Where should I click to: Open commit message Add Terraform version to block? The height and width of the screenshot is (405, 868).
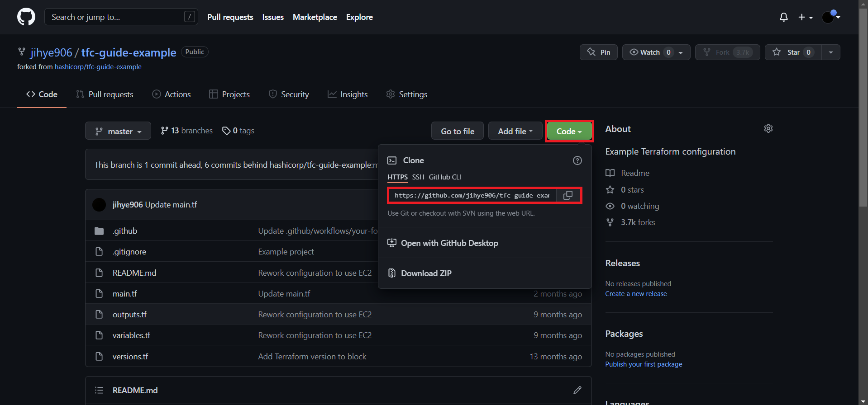312,357
